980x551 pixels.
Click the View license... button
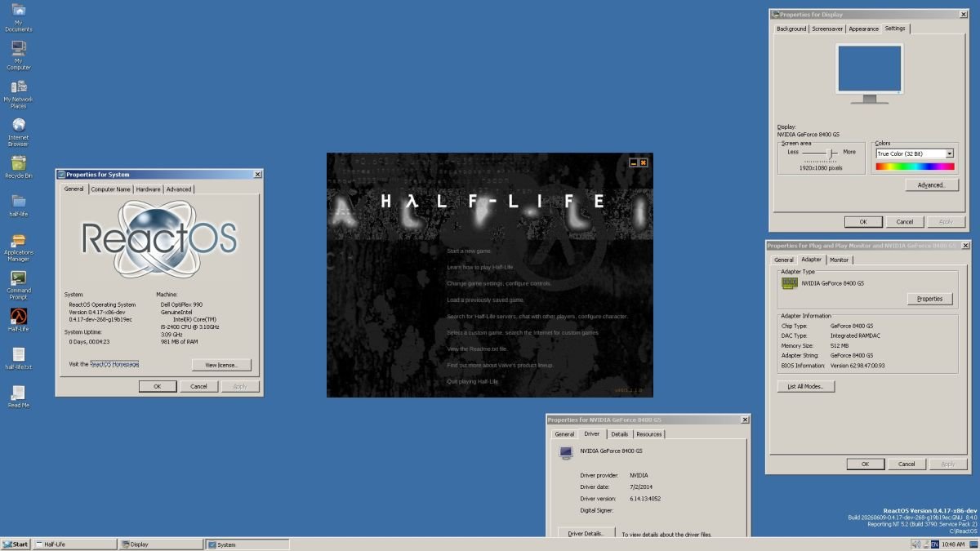(221, 365)
